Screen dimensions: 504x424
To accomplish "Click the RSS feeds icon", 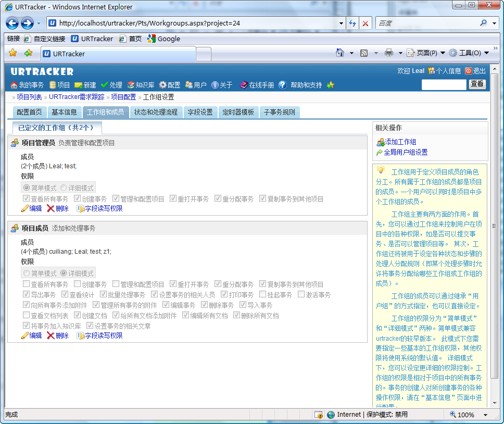I will click(364, 53).
